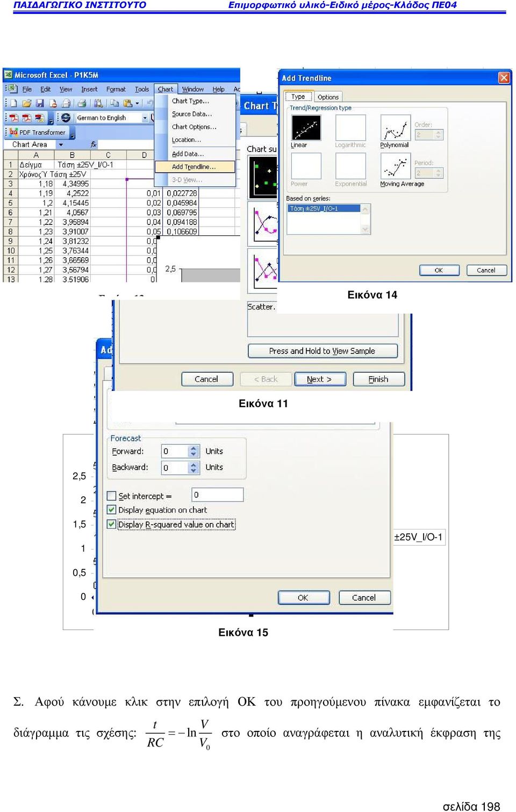Image resolution: width=516 pixels, height=812 pixels.
Task: Open the Paste options dropdown arrow
Action: pyautogui.click(x=137, y=103)
